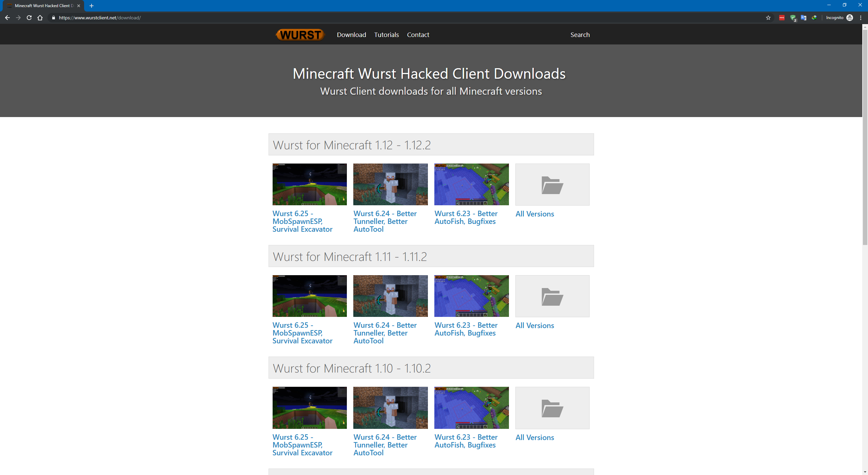
Task: Open a new browser tab with the plus button
Action: tap(91, 5)
